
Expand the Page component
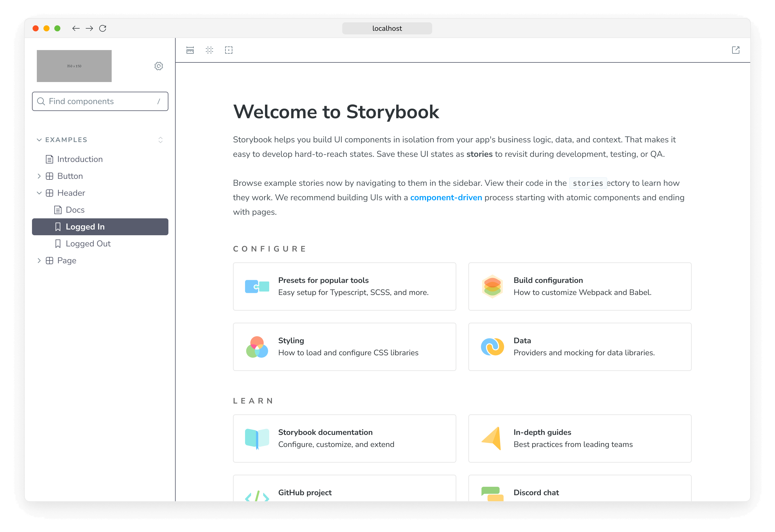tap(39, 260)
